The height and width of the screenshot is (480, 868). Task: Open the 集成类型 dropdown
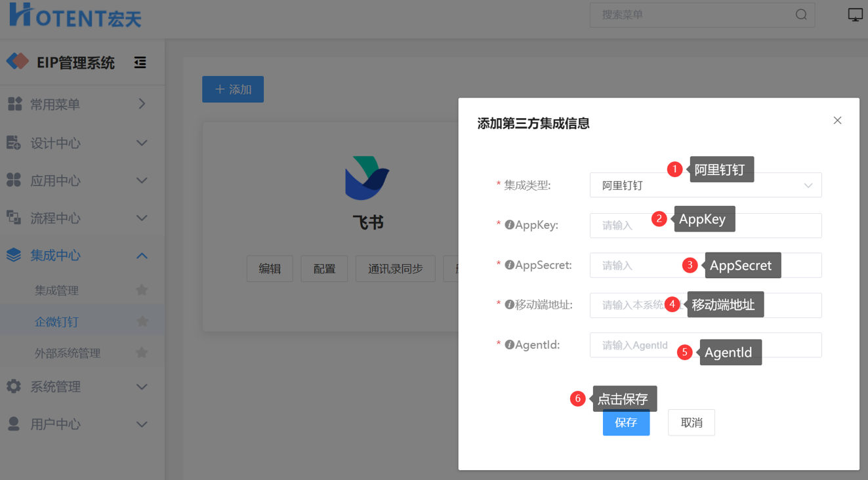pyautogui.click(x=705, y=185)
